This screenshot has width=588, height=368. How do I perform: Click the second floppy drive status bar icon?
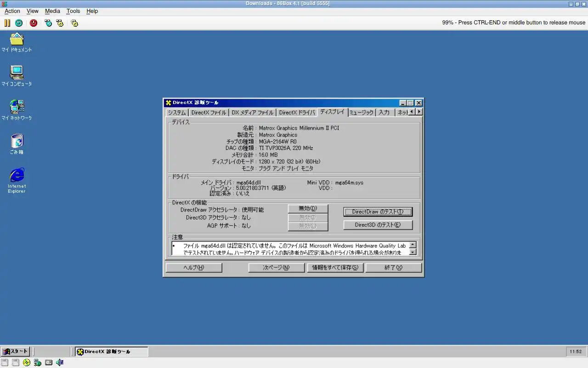[16, 362]
